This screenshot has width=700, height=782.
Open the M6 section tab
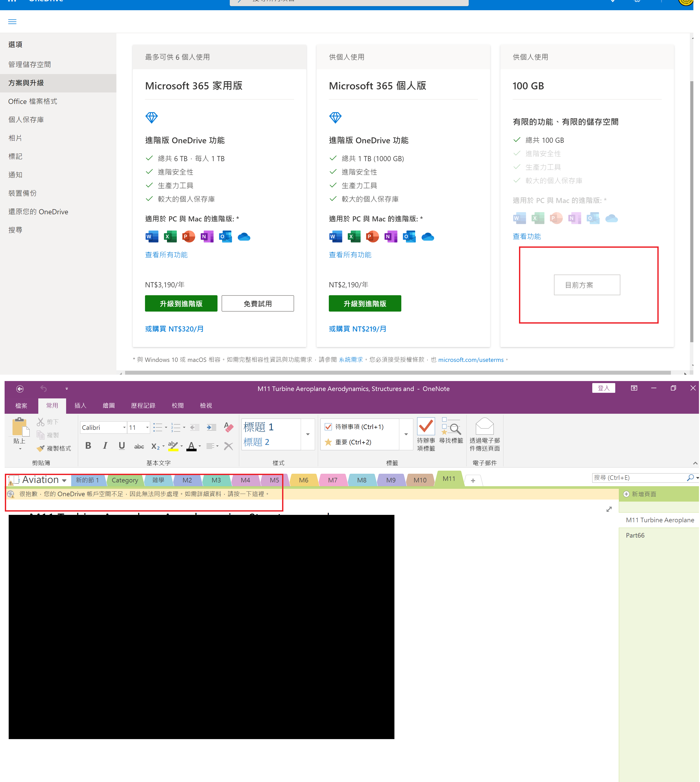tap(304, 480)
